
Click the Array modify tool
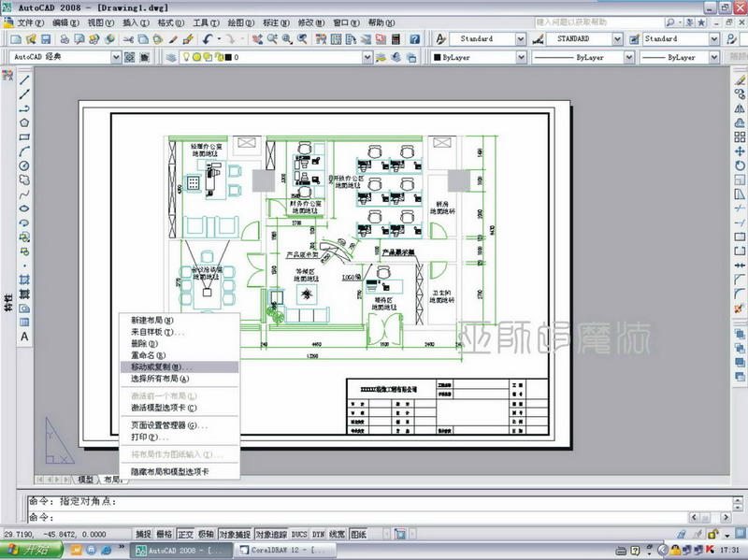pyautogui.click(x=740, y=137)
